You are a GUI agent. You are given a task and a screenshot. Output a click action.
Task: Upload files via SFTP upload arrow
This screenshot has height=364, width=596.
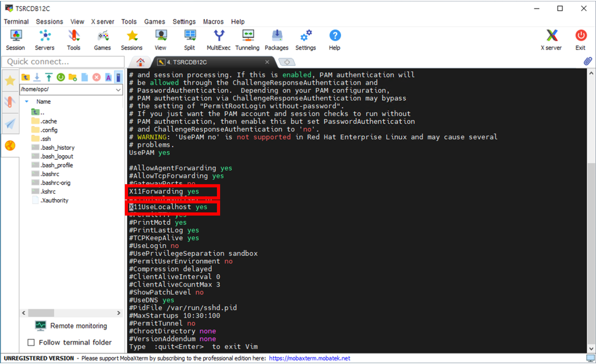pyautogui.click(x=49, y=77)
